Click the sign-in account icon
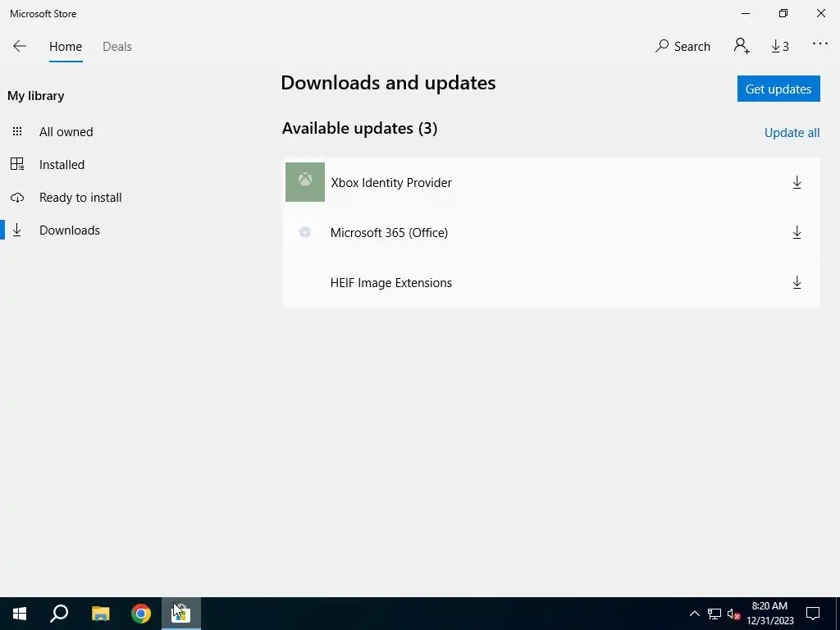840x630 pixels. 742,46
